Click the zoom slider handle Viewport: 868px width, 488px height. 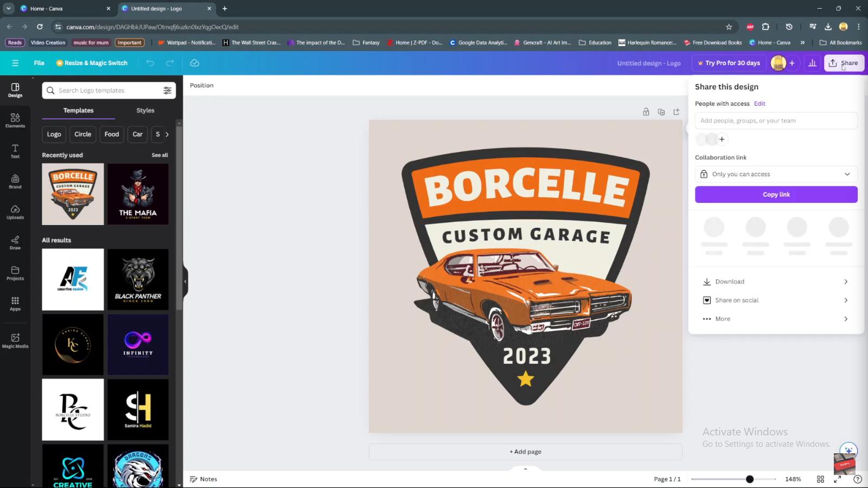click(750, 479)
